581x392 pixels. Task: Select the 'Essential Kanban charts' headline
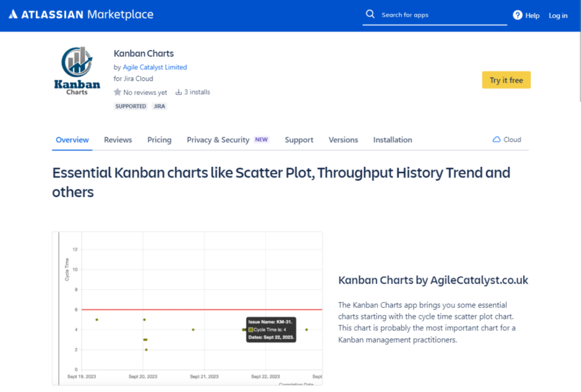pyautogui.click(x=281, y=182)
